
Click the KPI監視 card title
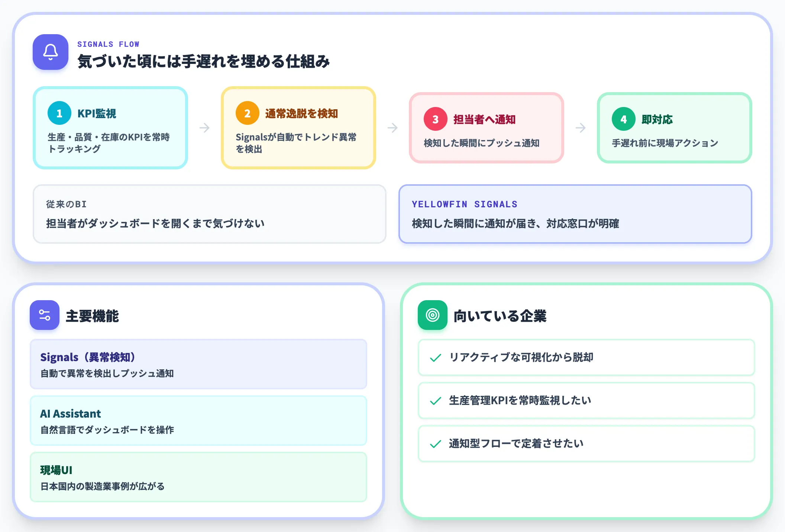pyautogui.click(x=97, y=113)
